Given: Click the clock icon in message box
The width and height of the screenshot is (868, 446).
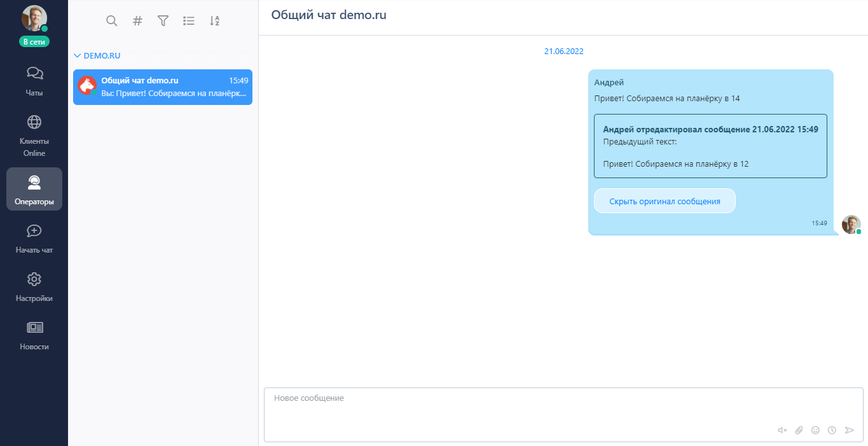Looking at the screenshot, I should tap(832, 430).
